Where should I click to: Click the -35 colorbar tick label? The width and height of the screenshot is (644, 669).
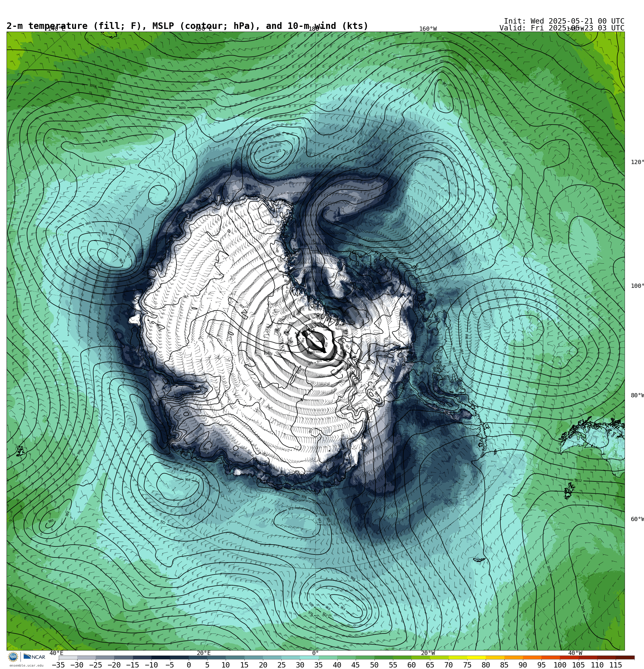pos(58,665)
